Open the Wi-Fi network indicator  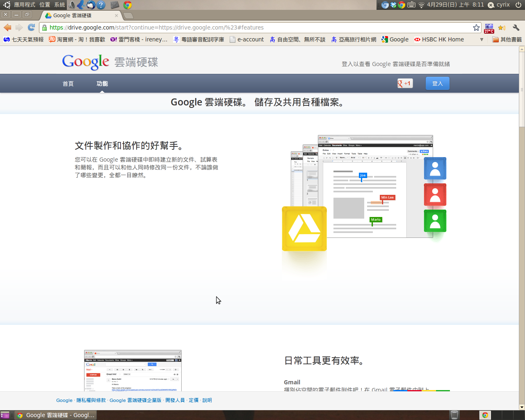coord(421,5)
